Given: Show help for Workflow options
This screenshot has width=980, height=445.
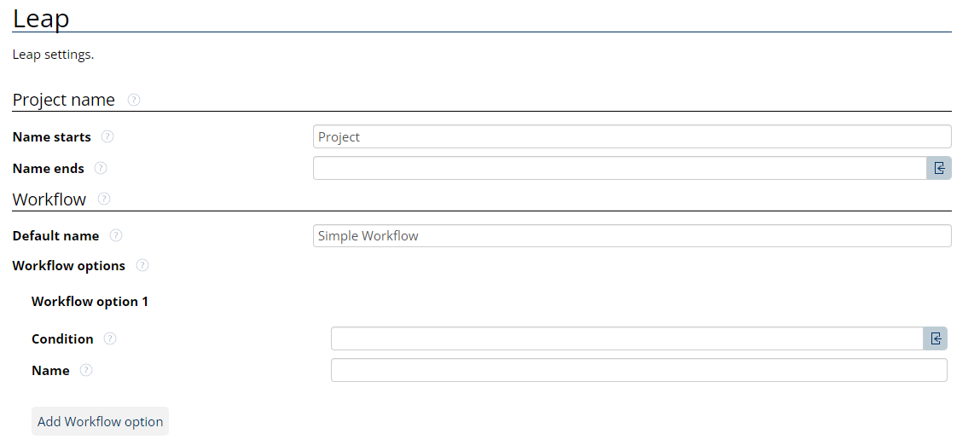Looking at the screenshot, I should (x=142, y=265).
